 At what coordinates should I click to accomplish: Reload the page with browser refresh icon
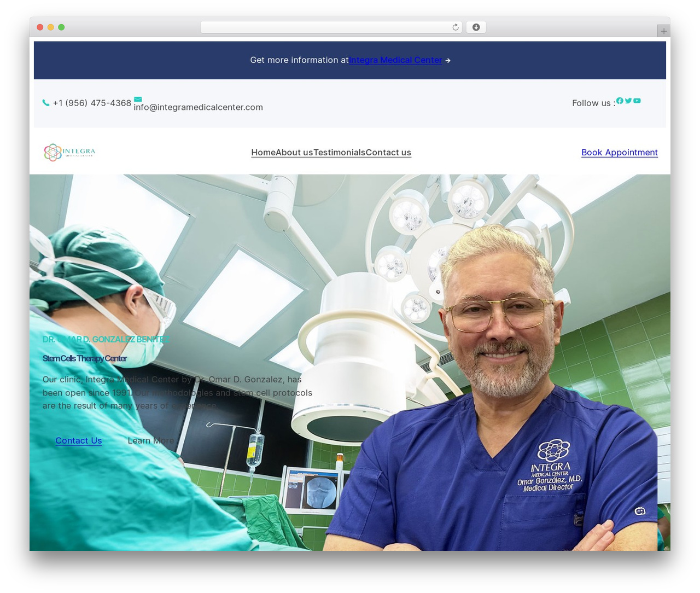click(456, 27)
